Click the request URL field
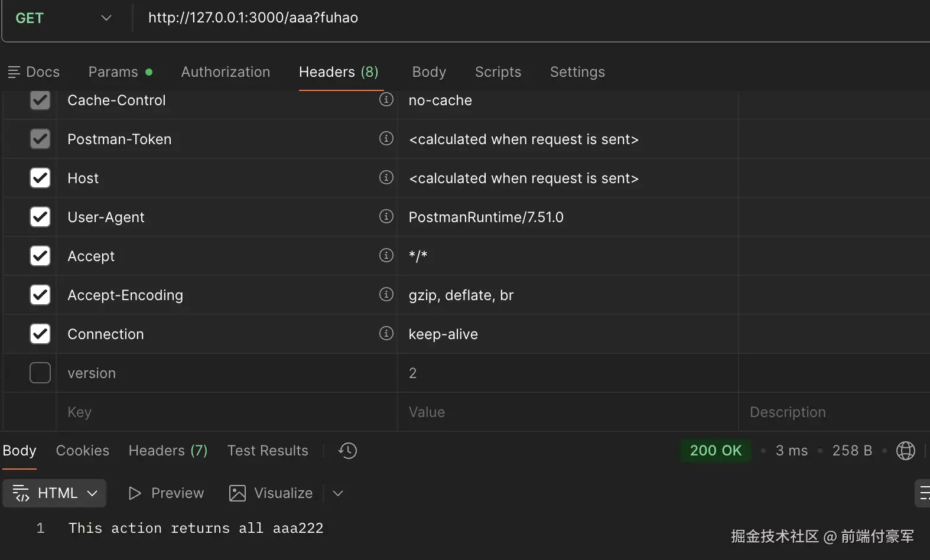 (x=473, y=18)
